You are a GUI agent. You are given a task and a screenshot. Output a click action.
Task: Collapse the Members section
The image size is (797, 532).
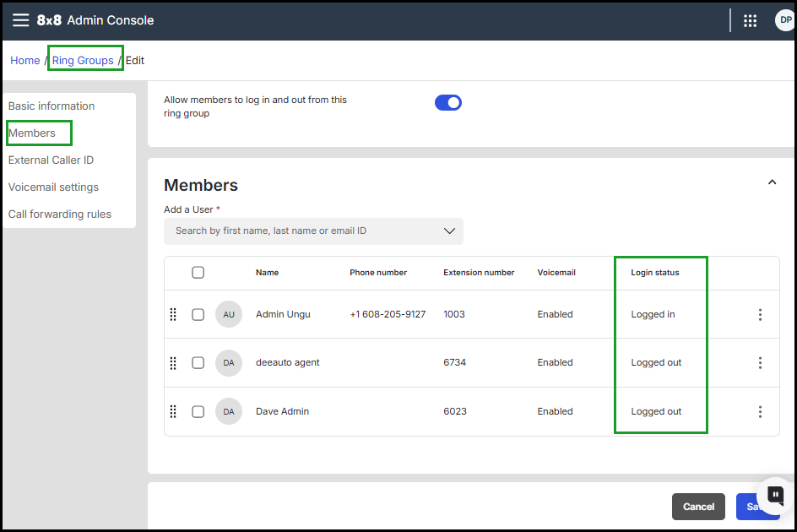point(772,182)
